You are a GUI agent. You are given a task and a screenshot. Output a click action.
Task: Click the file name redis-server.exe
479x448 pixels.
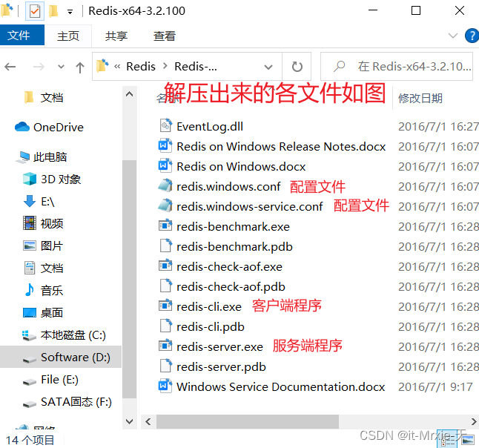pos(219,347)
